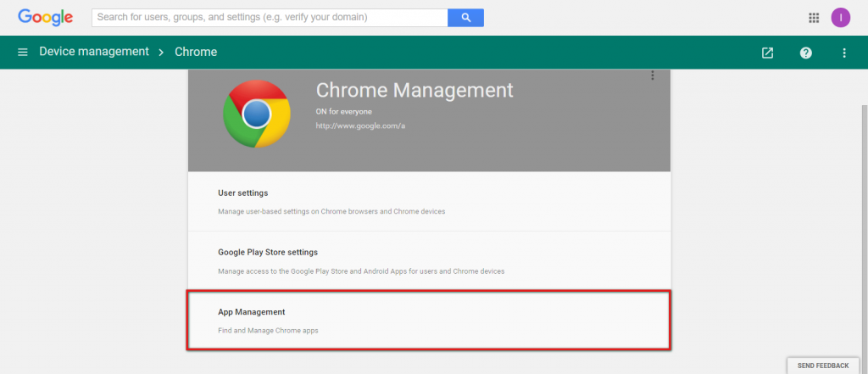The height and width of the screenshot is (374, 868).
Task: Open the help question mark icon
Action: [x=806, y=53]
